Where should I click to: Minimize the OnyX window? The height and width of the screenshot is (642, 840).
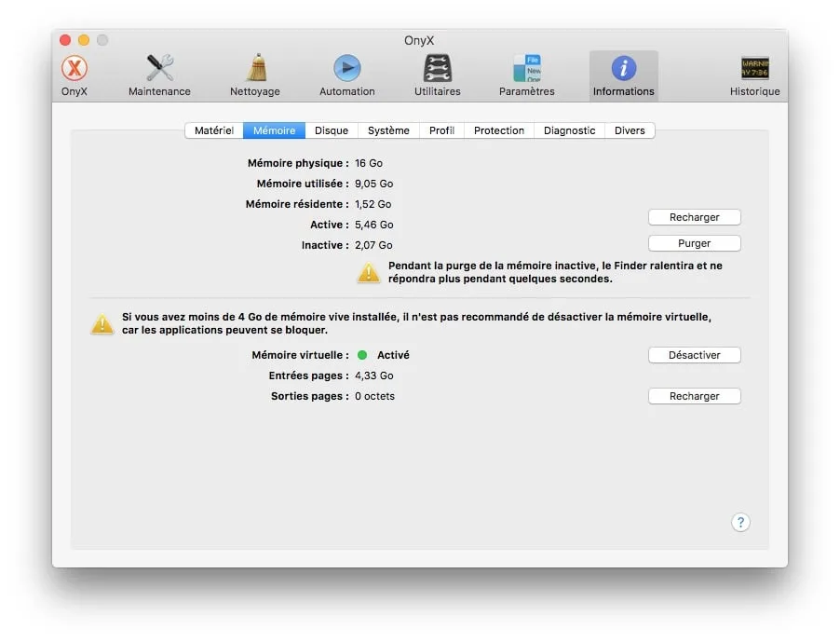click(x=84, y=40)
